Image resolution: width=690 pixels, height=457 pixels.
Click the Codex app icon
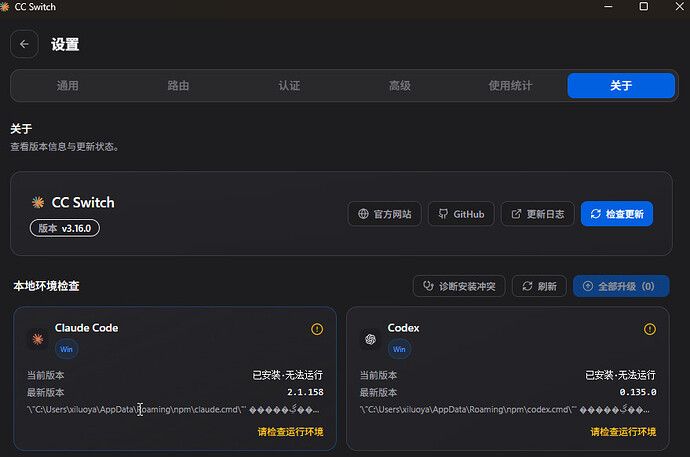(371, 339)
